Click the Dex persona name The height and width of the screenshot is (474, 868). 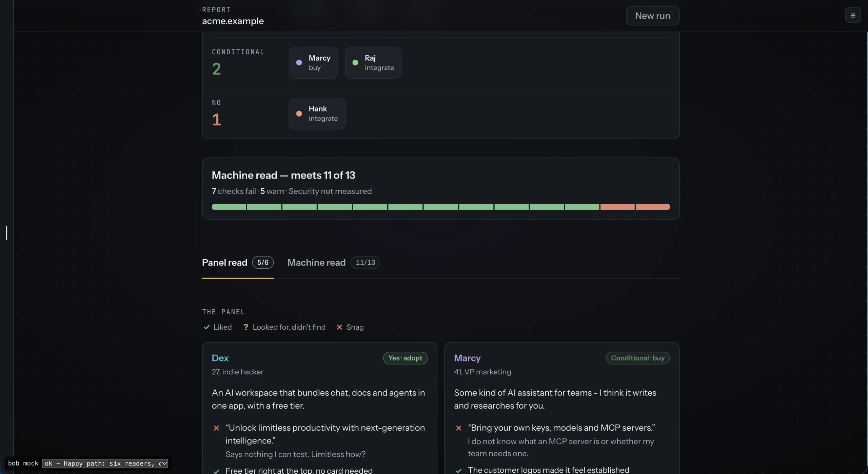[220, 358]
